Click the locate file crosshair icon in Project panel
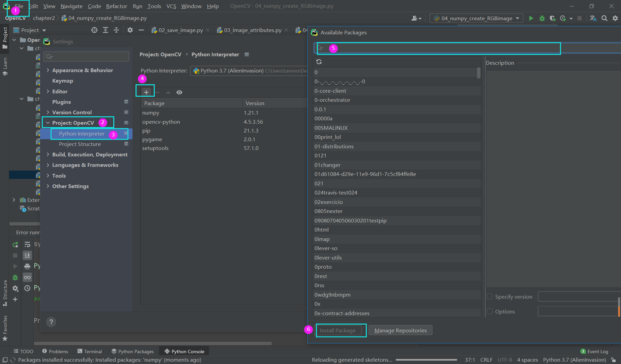 (x=94, y=30)
